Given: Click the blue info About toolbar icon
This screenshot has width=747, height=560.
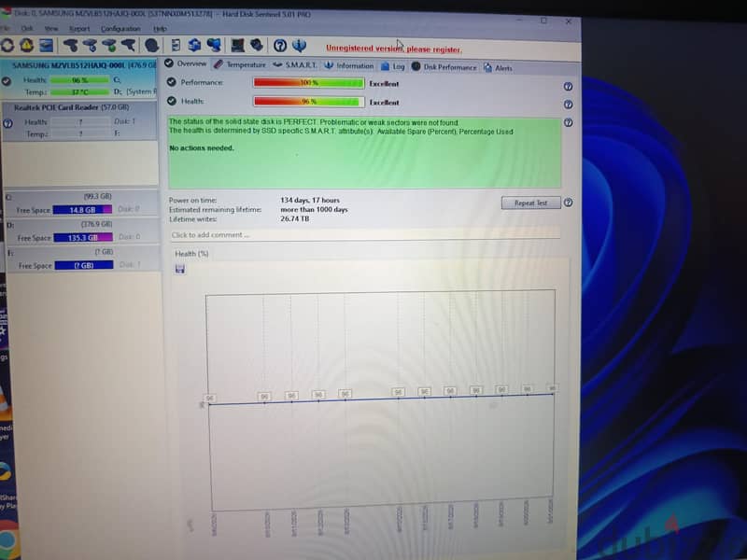Looking at the screenshot, I should click(299, 46).
